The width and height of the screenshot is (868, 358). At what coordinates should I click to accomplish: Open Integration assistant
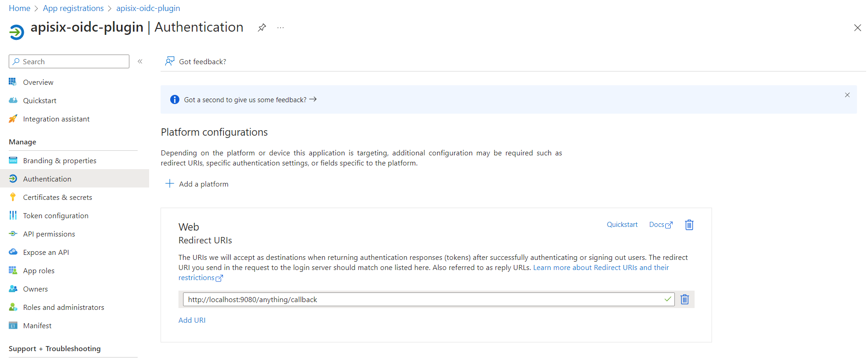[56, 119]
